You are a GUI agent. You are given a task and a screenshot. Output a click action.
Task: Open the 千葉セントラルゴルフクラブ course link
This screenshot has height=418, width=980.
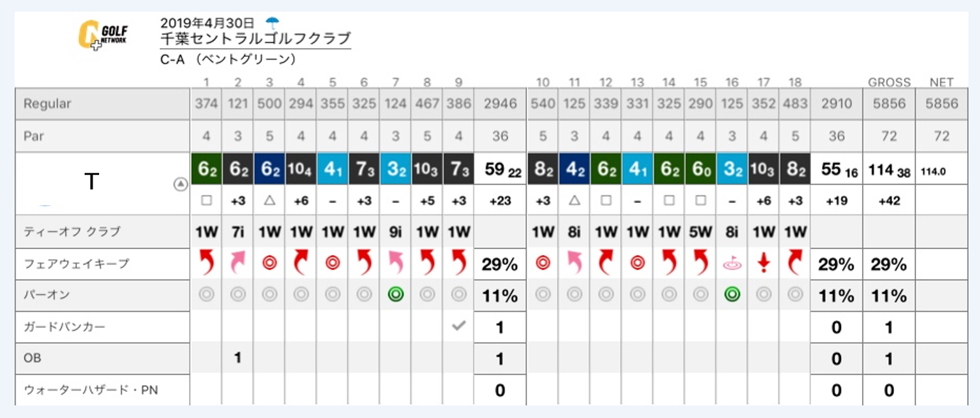click(256, 38)
